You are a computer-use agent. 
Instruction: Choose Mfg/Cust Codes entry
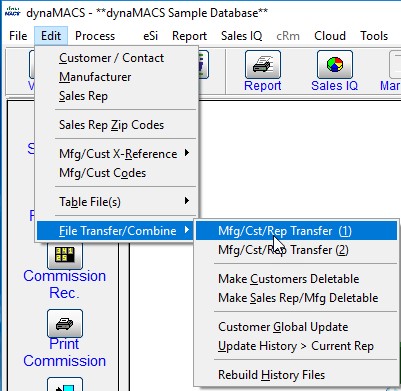tap(117, 173)
